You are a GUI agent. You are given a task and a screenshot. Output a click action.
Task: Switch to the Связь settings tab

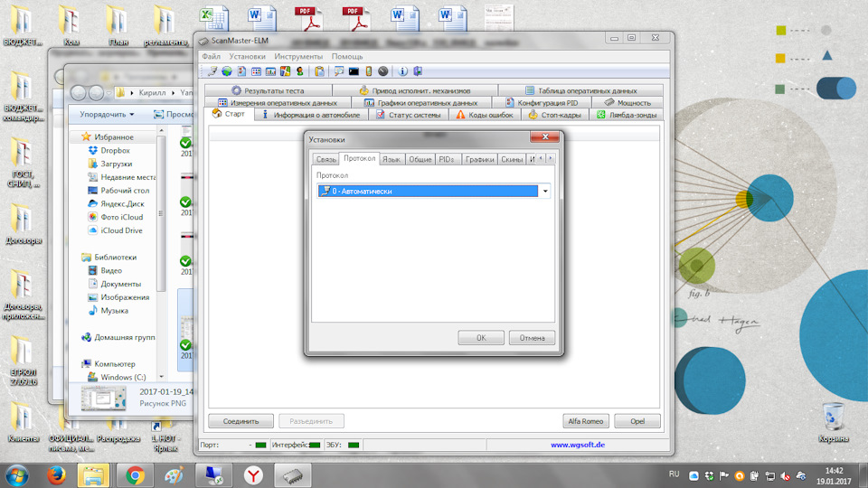325,159
